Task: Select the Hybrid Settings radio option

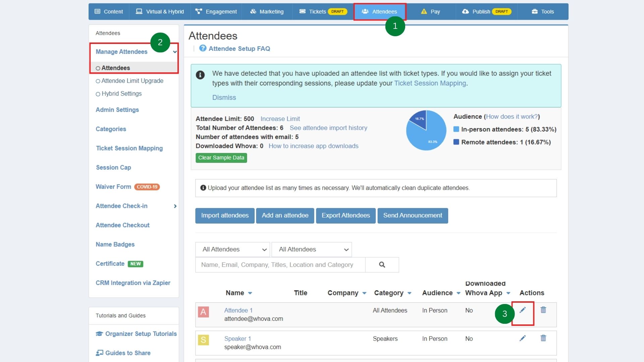Action: (x=98, y=94)
